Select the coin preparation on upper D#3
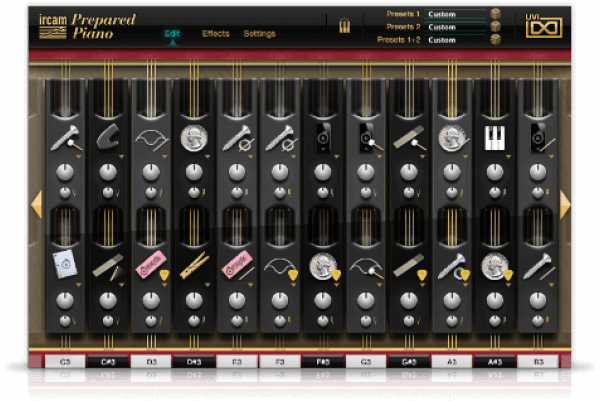600x401 pixels. coord(194,137)
